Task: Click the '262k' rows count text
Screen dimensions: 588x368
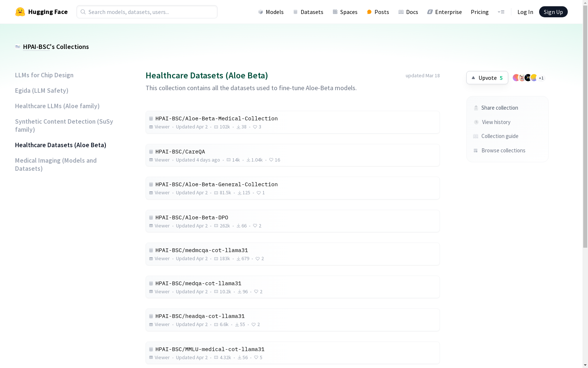Action: [225, 226]
